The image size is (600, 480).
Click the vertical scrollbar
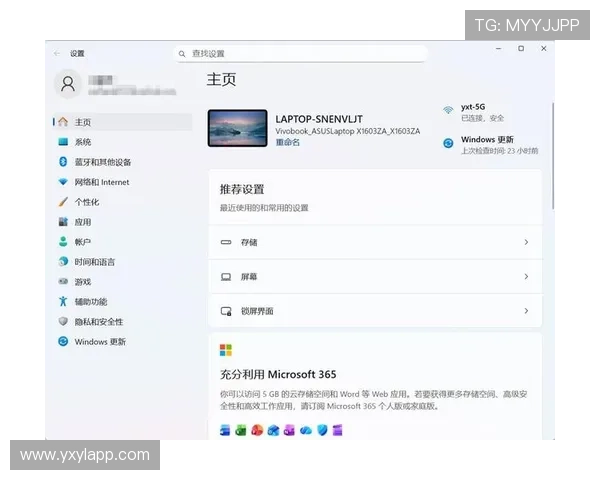[553, 155]
